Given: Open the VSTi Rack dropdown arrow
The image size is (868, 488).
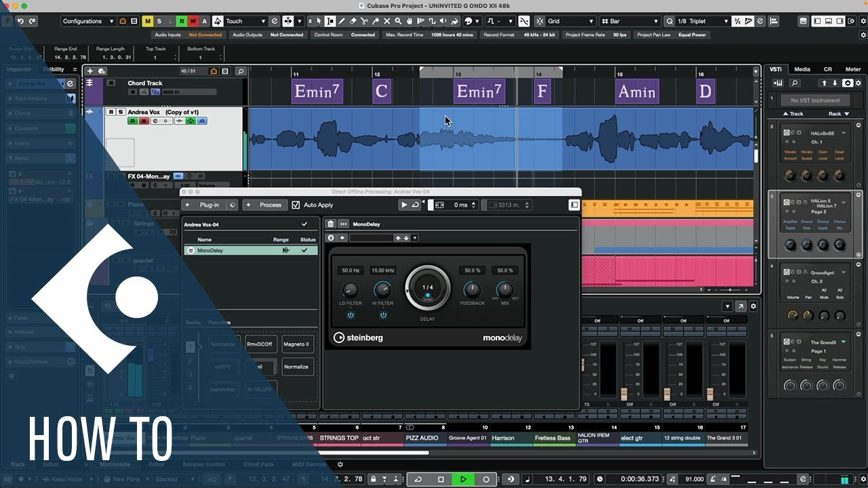Looking at the screenshot, I should pyautogui.click(x=848, y=114).
